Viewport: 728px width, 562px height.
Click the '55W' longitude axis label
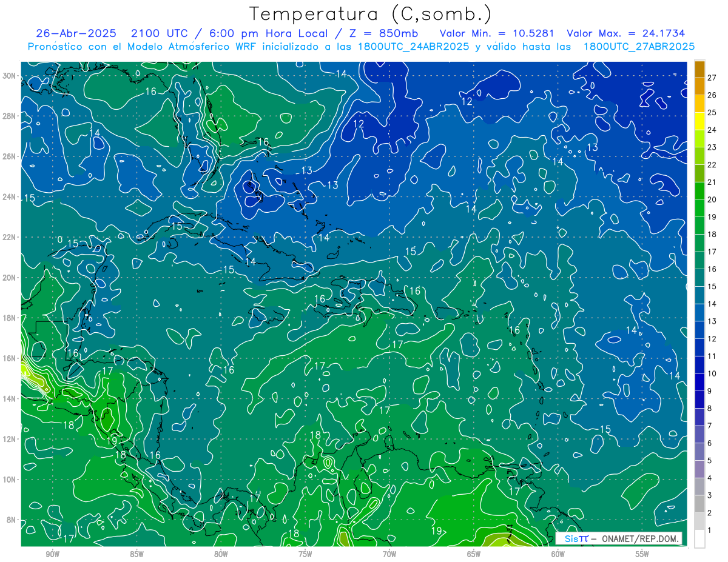point(642,554)
